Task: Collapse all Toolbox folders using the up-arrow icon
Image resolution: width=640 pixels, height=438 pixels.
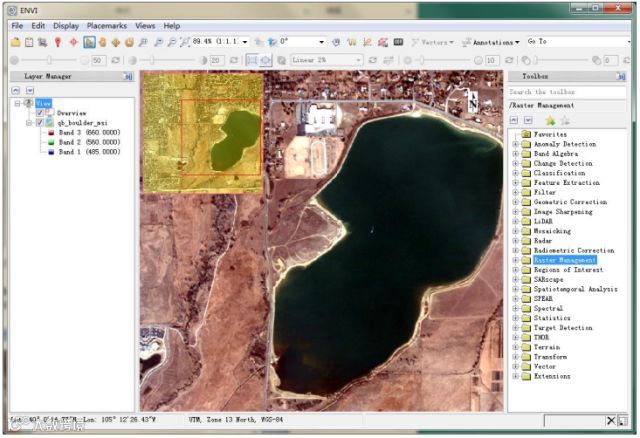Action: coord(516,120)
